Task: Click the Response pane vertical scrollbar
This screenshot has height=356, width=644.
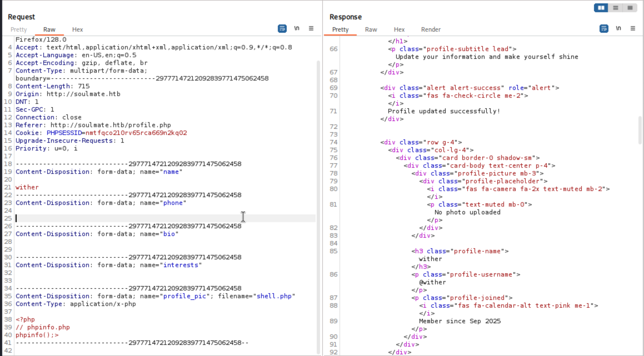Action: (640, 130)
